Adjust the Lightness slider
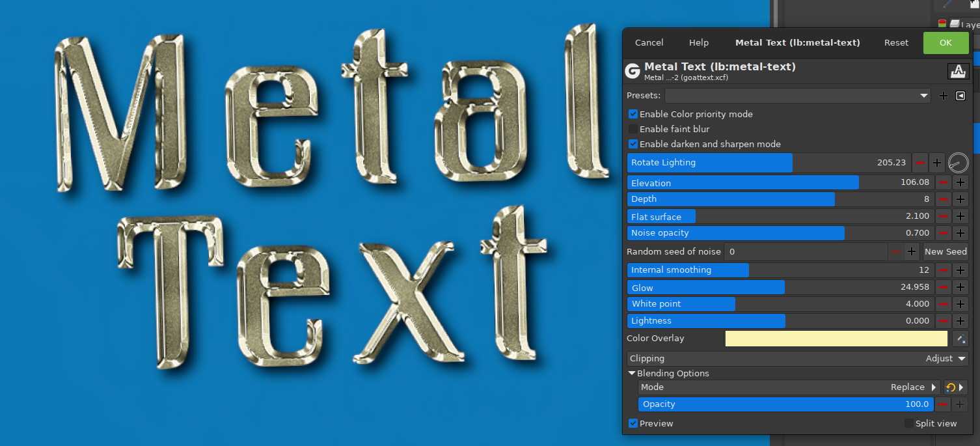Screen dimensions: 980x446 pyautogui.click(x=781, y=321)
